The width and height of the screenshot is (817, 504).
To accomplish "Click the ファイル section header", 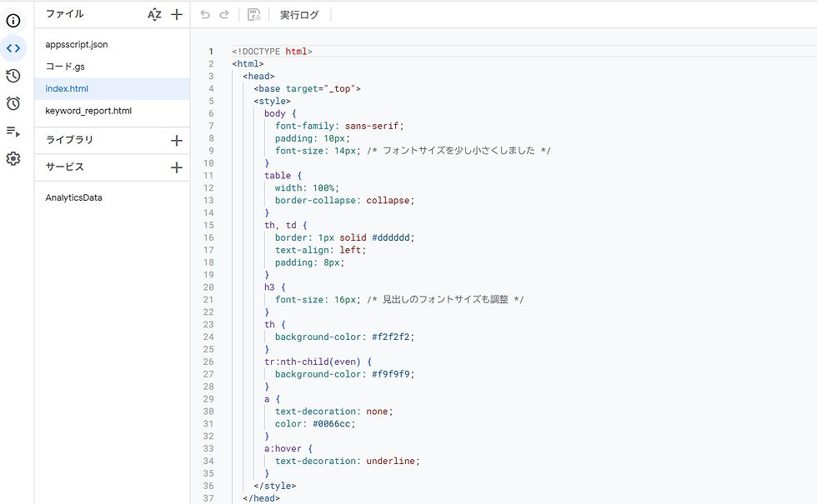I will click(65, 14).
